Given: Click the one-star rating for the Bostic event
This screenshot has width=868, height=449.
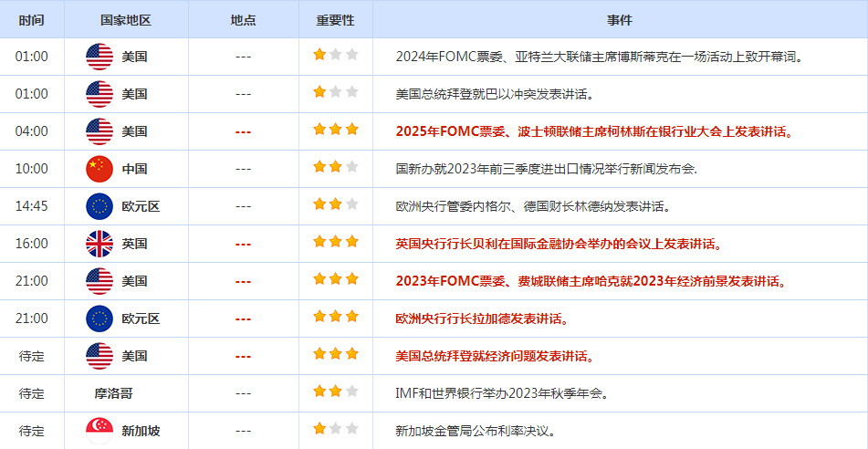Looking at the screenshot, I should (336, 54).
